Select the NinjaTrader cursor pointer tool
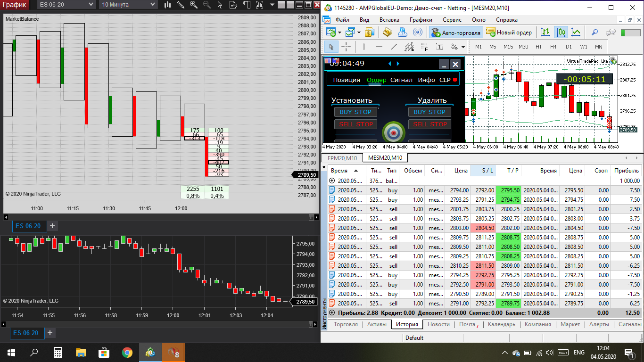 click(220, 5)
